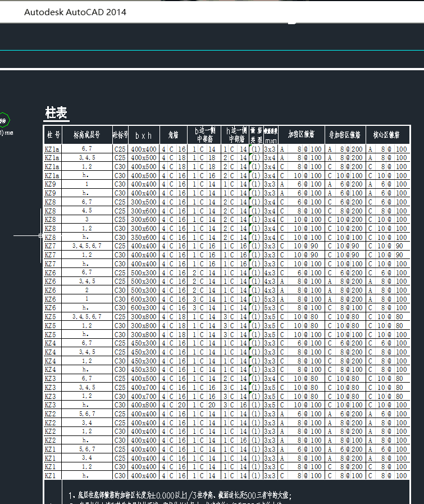The image size is (424, 504).
Task: Click note 1 text about 底层柱底部箍筋
Action: pos(180,495)
